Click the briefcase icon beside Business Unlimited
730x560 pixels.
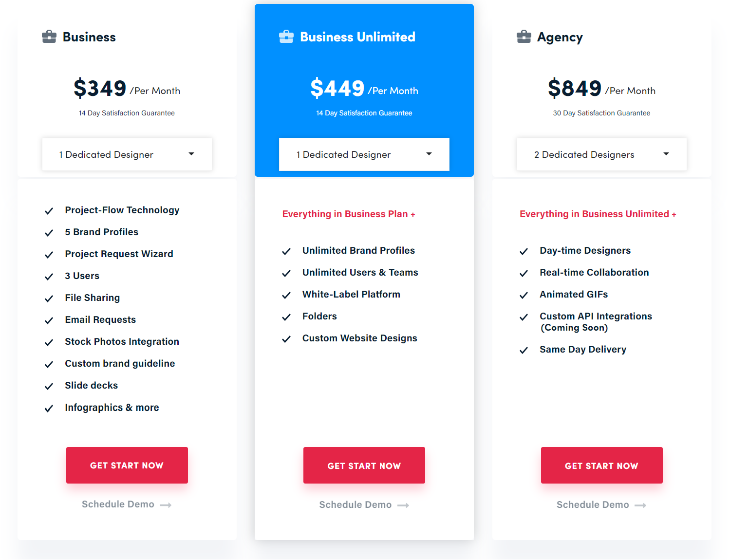[286, 37]
